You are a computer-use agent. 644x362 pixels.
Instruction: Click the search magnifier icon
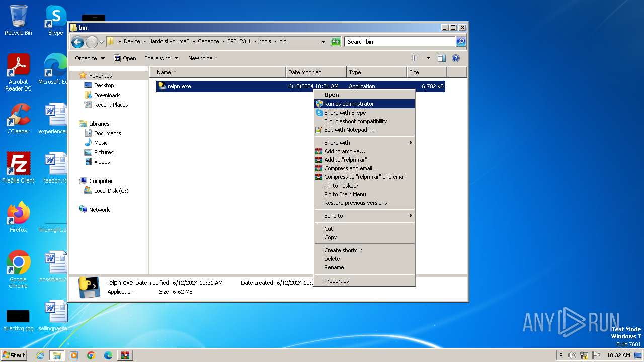(460, 42)
